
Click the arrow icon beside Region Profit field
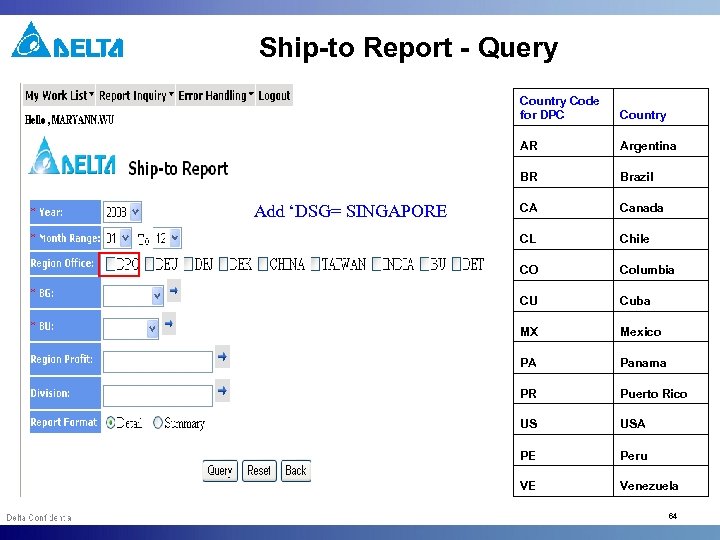pos(222,357)
